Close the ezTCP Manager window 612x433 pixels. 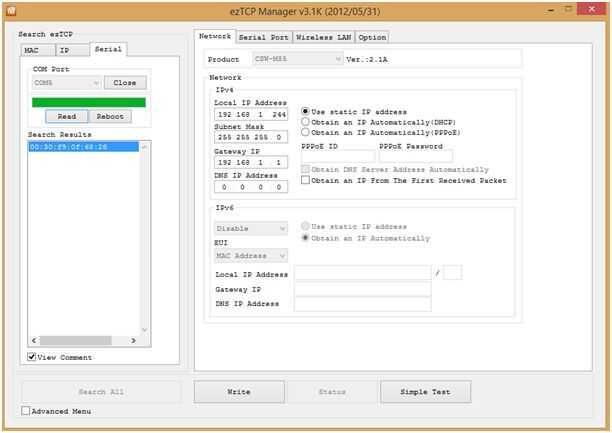click(591, 9)
